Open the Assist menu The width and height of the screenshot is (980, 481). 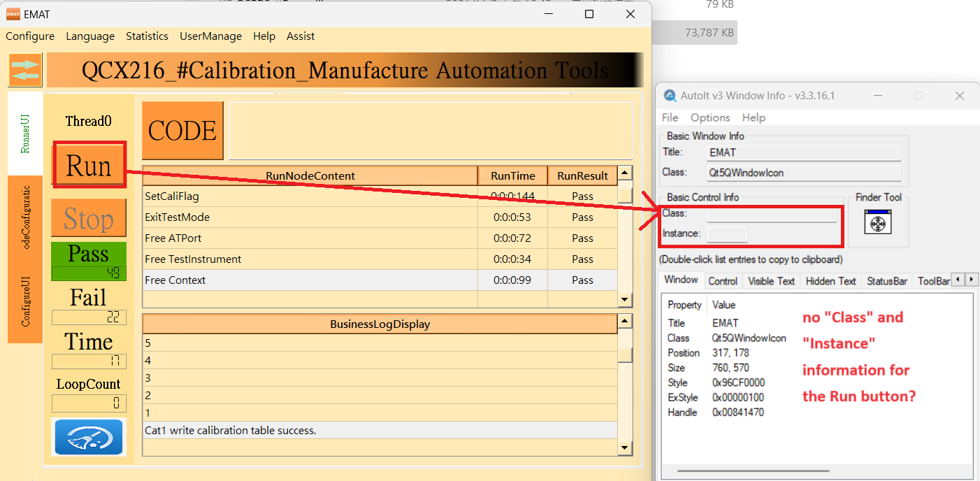click(x=301, y=36)
